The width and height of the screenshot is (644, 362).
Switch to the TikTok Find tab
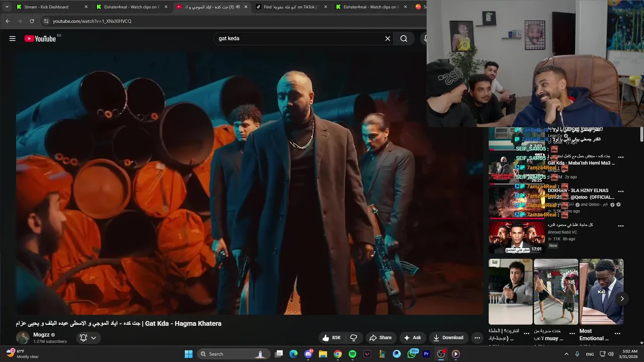(292, 7)
